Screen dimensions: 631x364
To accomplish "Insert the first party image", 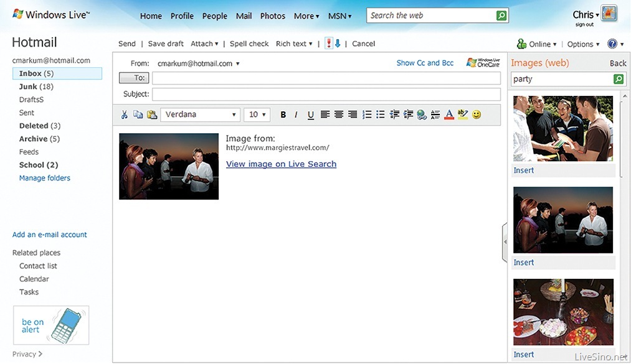I will click(524, 170).
